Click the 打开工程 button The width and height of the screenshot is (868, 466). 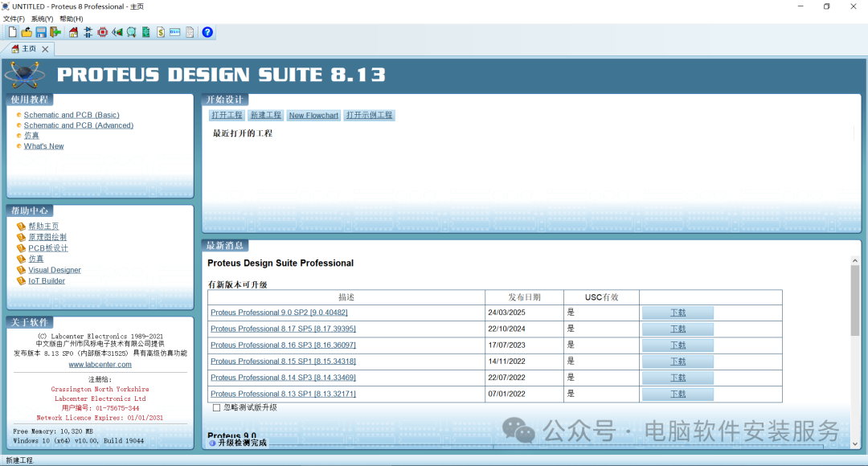tap(227, 115)
